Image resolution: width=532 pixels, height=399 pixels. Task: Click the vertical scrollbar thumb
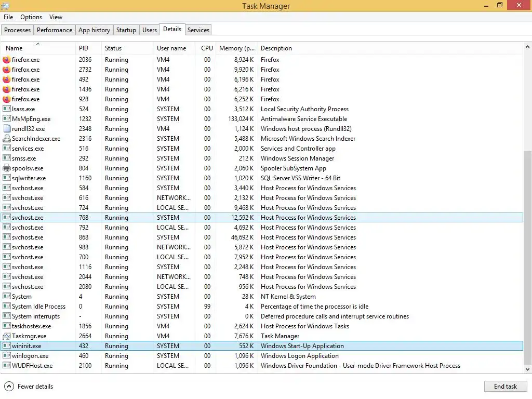pos(527,258)
